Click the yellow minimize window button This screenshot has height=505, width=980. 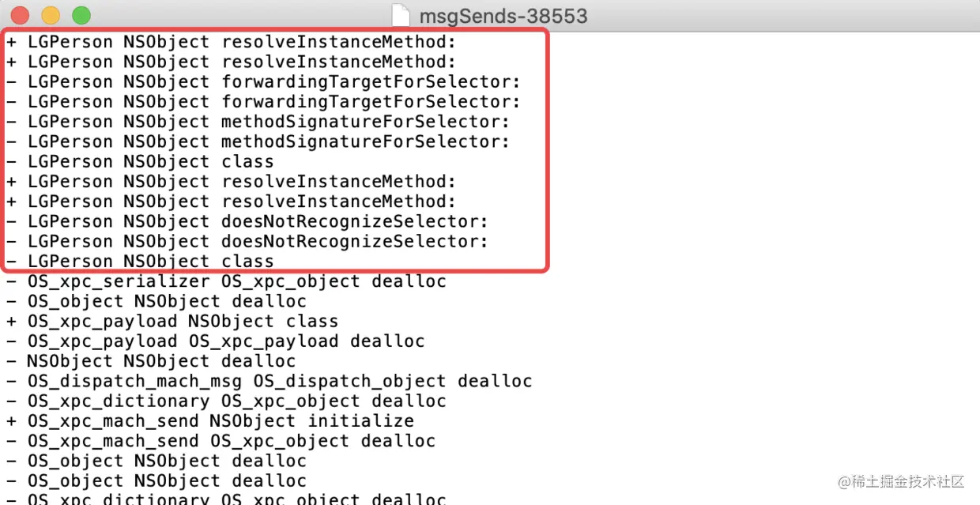point(51,15)
